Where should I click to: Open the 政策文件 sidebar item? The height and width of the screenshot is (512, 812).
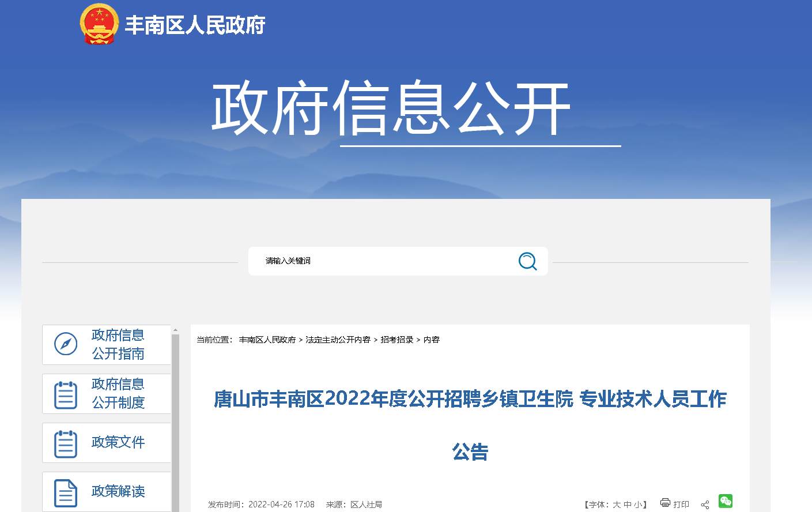(118, 442)
